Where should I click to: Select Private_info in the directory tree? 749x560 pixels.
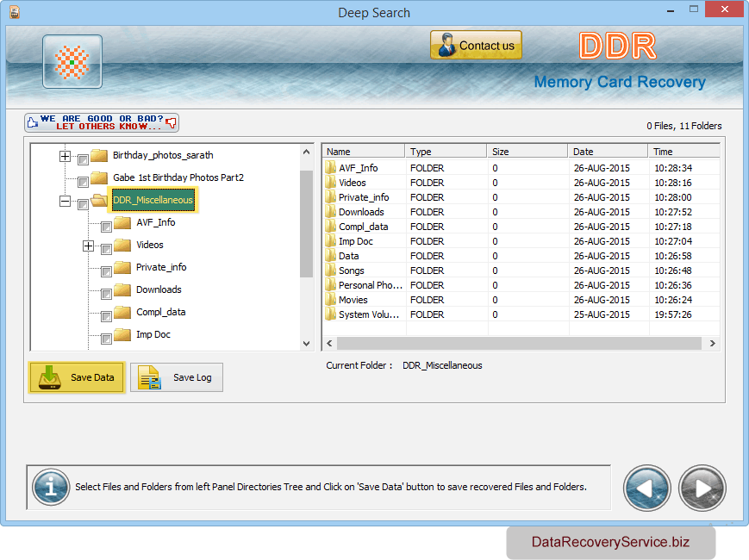[x=161, y=267]
